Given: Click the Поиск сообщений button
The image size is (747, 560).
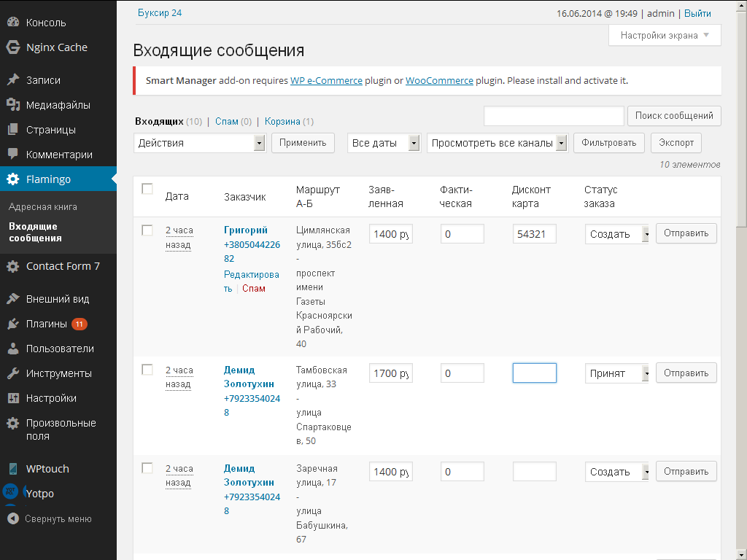Looking at the screenshot, I should (674, 116).
